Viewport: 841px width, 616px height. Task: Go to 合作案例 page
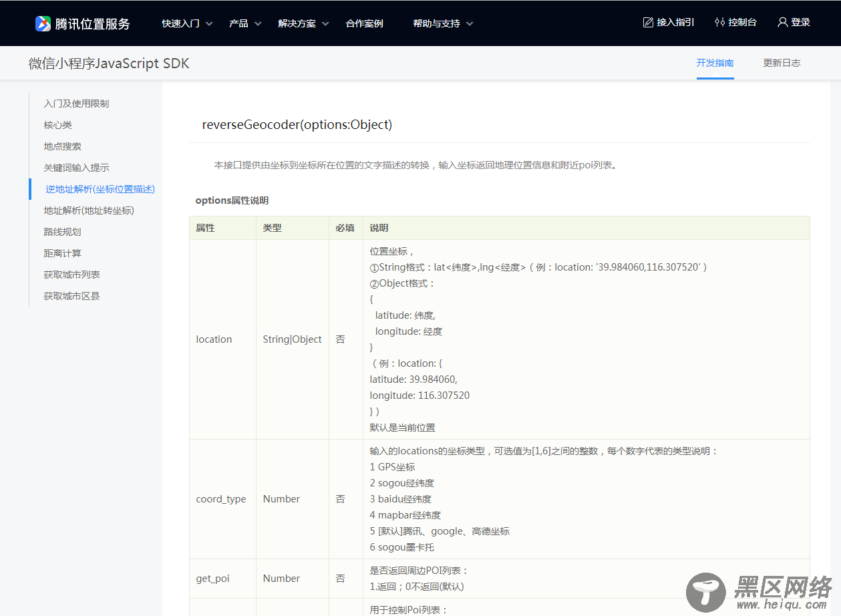coord(365,23)
